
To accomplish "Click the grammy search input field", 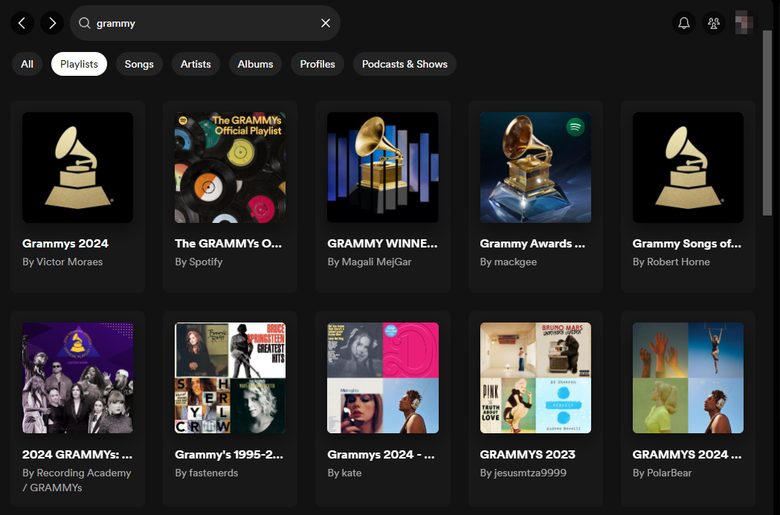I will (205, 23).
